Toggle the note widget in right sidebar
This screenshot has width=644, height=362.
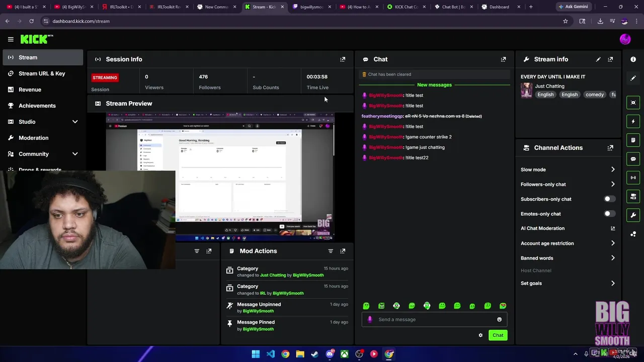(633, 140)
